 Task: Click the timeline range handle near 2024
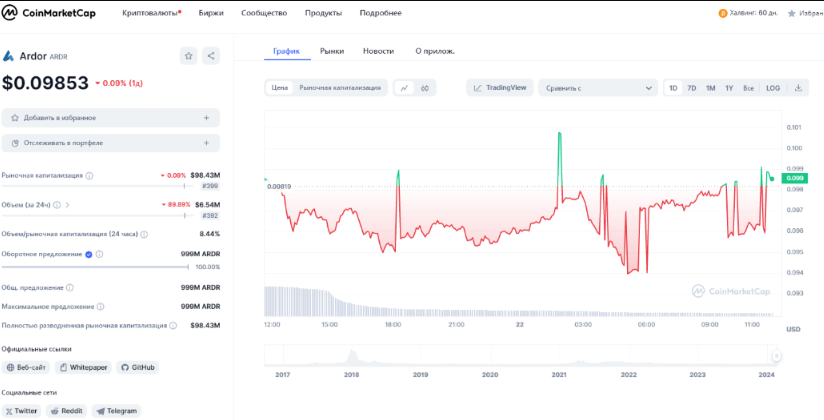[x=776, y=356]
